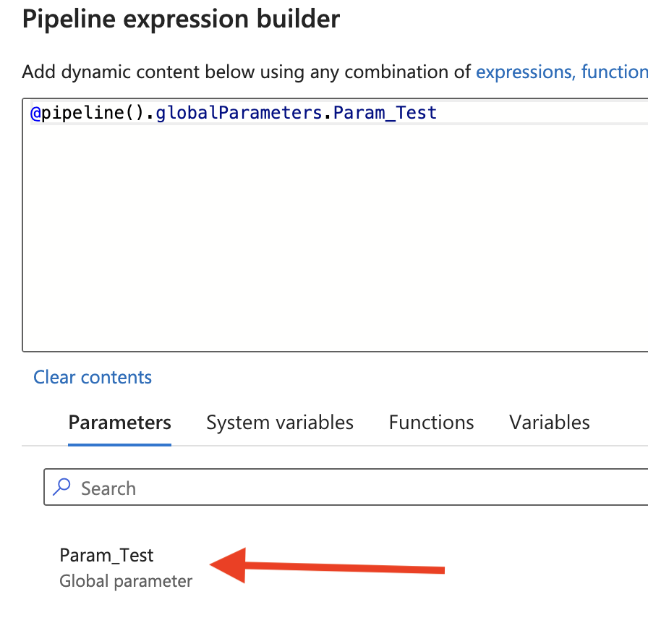Click 'Add dynamic content below' description text
648x644 pixels.
pyautogui.click(x=137, y=72)
